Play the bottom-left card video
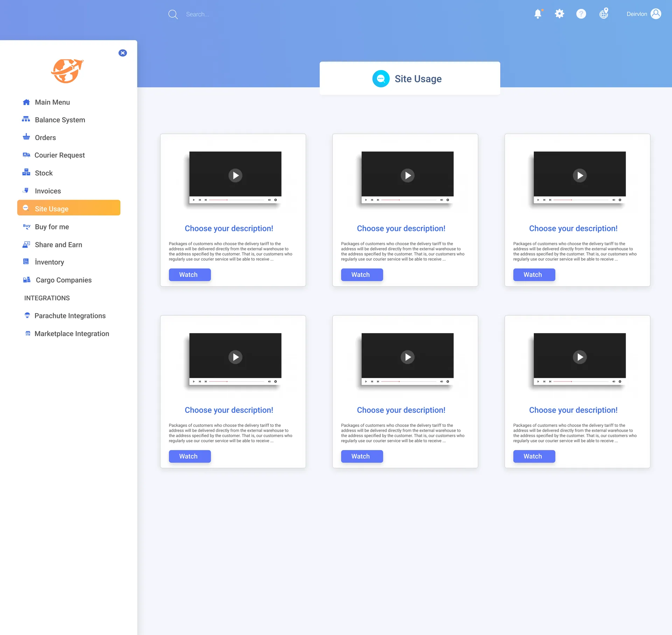Viewport: 672px width, 635px height. pos(236,357)
